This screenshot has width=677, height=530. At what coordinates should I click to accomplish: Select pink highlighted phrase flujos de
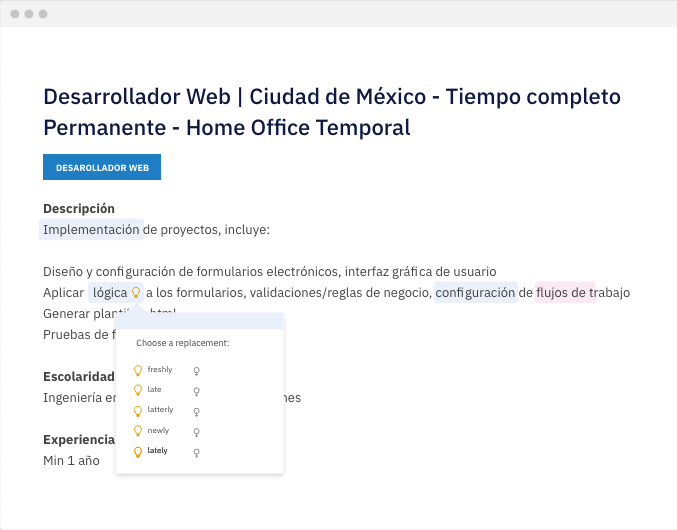565,293
